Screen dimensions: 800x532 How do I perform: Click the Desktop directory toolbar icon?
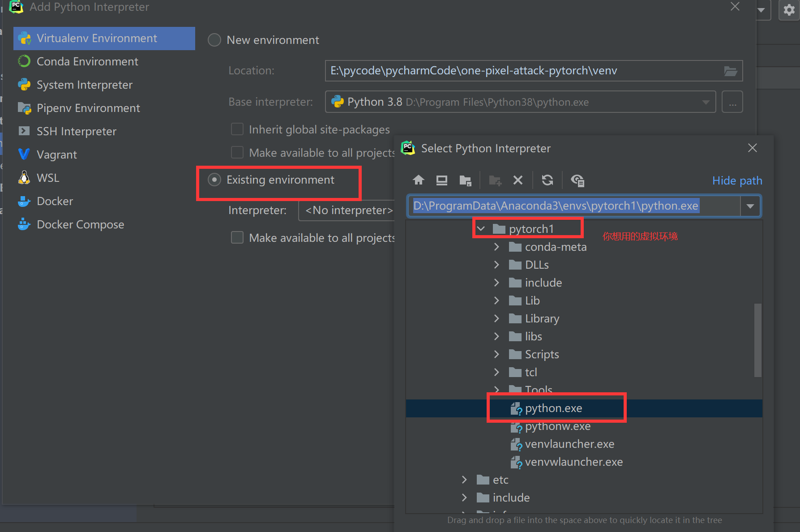click(442, 180)
